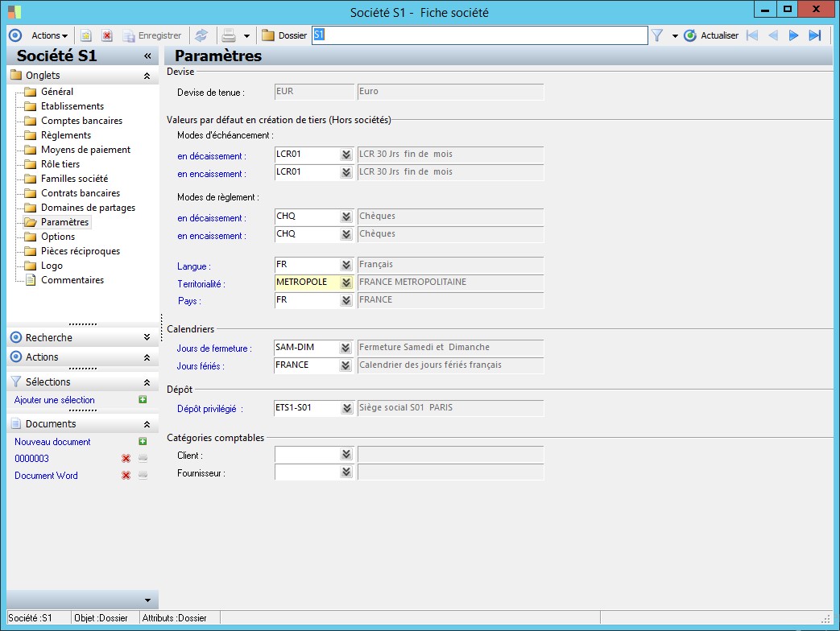Collapse the Sélections section
The height and width of the screenshot is (631, 840).
tap(147, 382)
